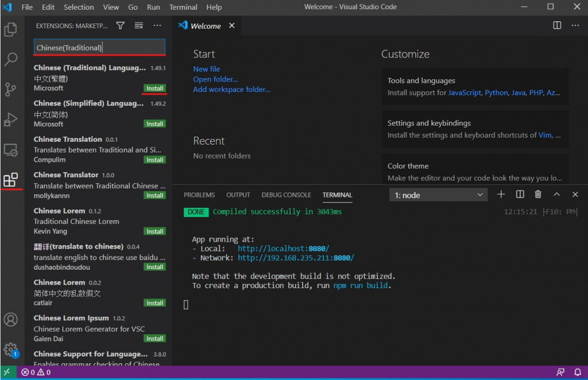Click the Vim link under Settings and keybindings
Viewport: 588px width, 380px height.
[x=545, y=135]
